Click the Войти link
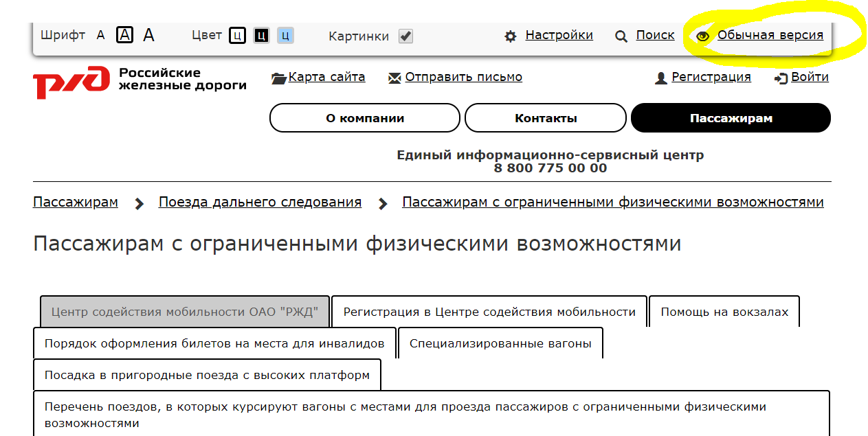Viewport: 868px width, 436px height. [x=810, y=77]
